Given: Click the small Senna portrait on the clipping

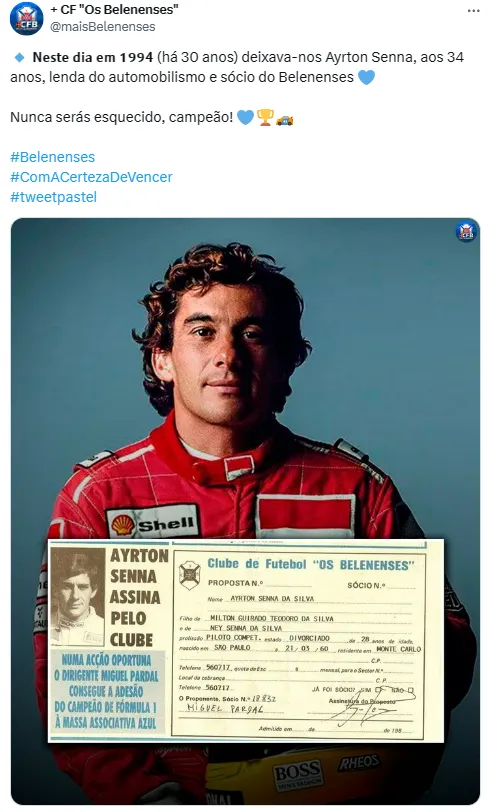Looking at the screenshot, I should (78, 597).
